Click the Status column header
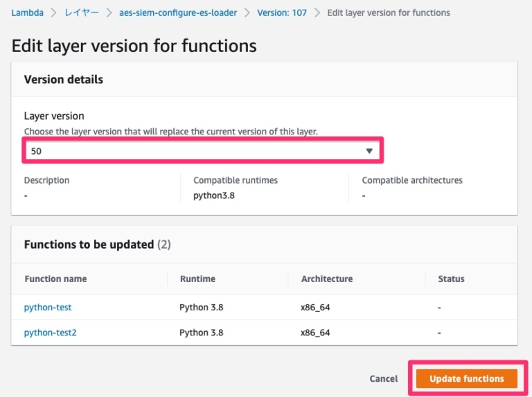The width and height of the screenshot is (532, 397). coord(451,279)
